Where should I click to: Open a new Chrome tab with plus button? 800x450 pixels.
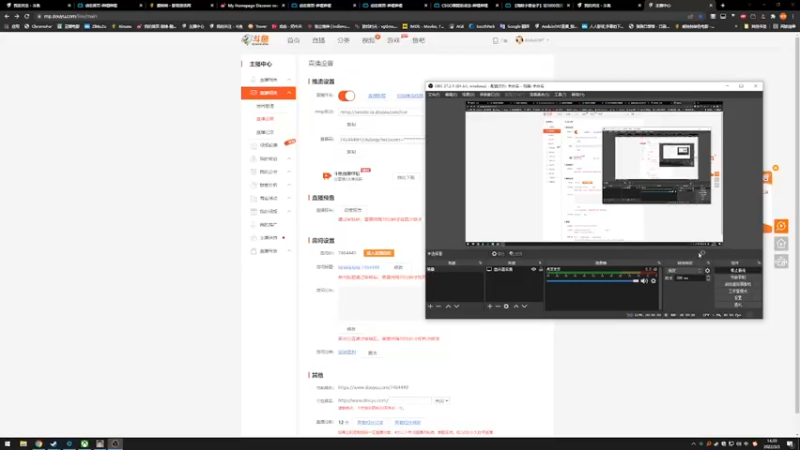[x=722, y=5]
